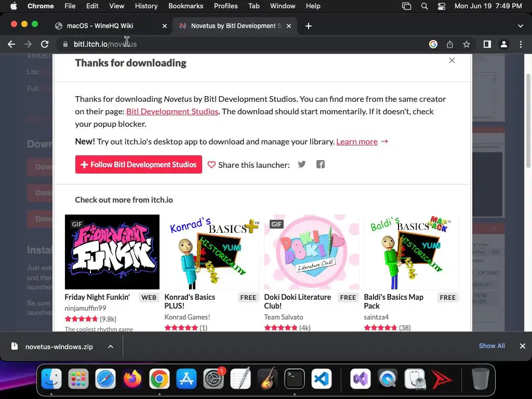Image resolution: width=532 pixels, height=399 pixels.
Task: Reload the itch.io page
Action: point(45,44)
